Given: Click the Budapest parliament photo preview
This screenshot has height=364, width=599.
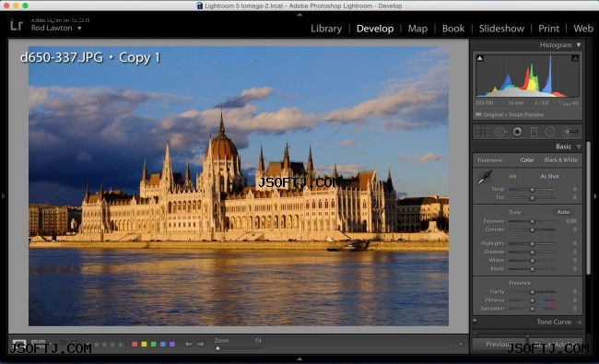Looking at the screenshot, I should pos(239,186).
